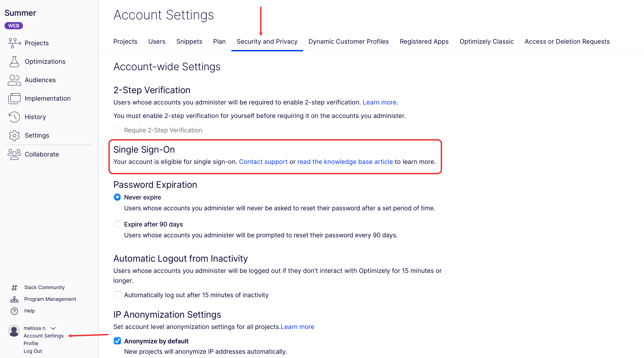Viewport: 644px width, 358px height.
Task: Open the Help question mark icon
Action: [14, 311]
